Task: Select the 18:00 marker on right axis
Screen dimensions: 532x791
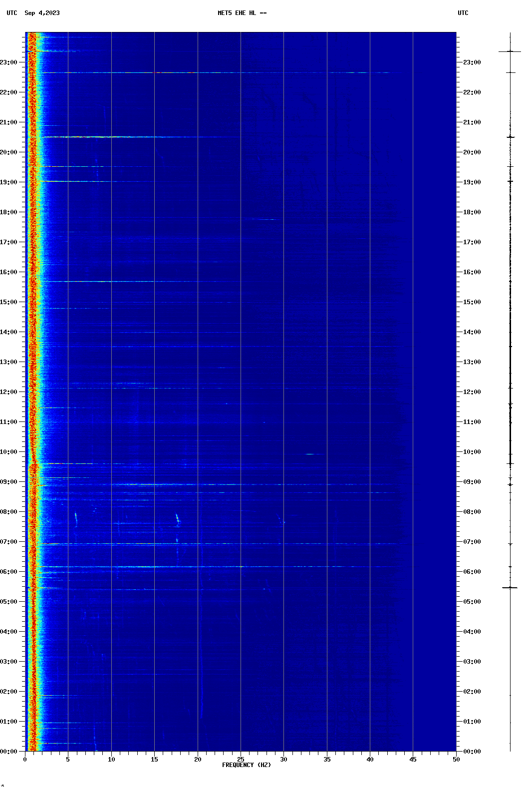Action: pos(472,212)
